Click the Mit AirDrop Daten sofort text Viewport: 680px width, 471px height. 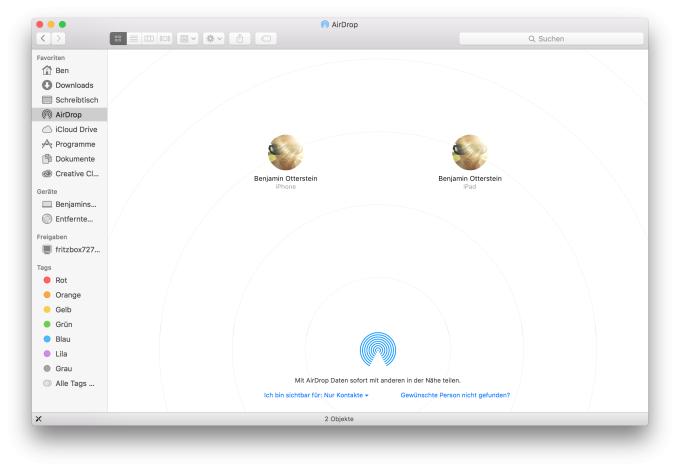(x=377, y=380)
